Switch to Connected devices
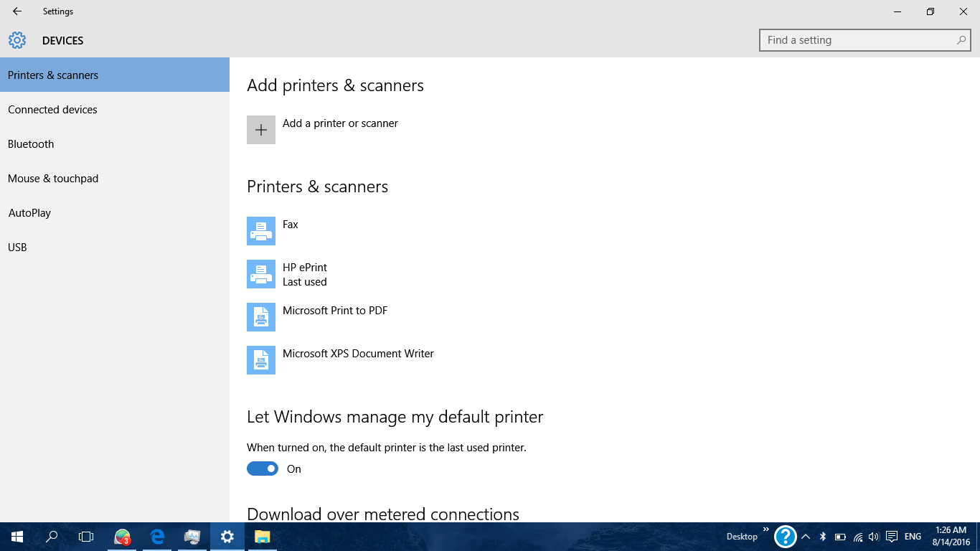Screen dimensions: 980x551 pyautogui.click(x=115, y=109)
